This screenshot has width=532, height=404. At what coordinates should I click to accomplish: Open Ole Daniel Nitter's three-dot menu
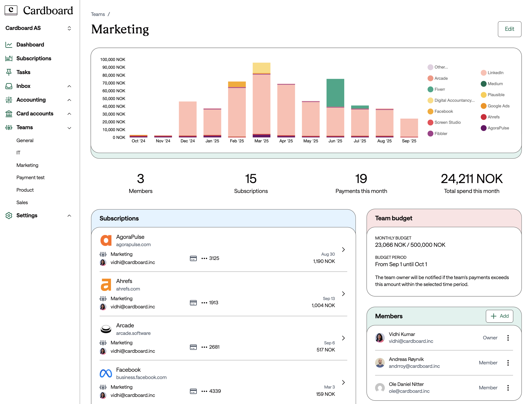click(508, 388)
